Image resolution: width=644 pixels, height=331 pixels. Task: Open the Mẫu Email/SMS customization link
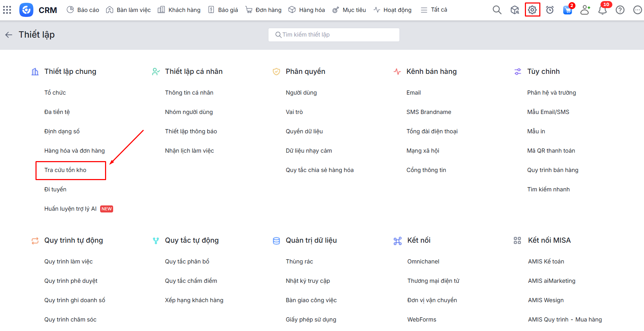[x=548, y=112]
